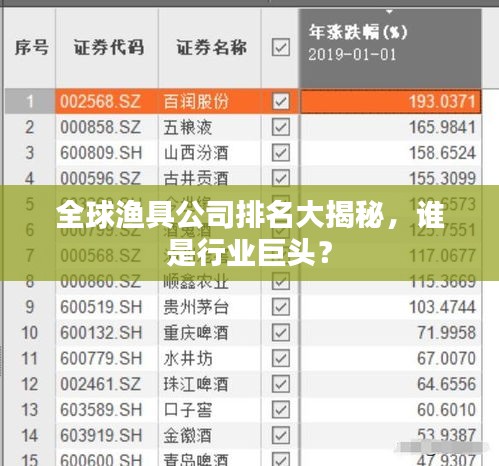This screenshot has width=499, height=466.
Task: Select the value 103.4744
Action: (442, 307)
